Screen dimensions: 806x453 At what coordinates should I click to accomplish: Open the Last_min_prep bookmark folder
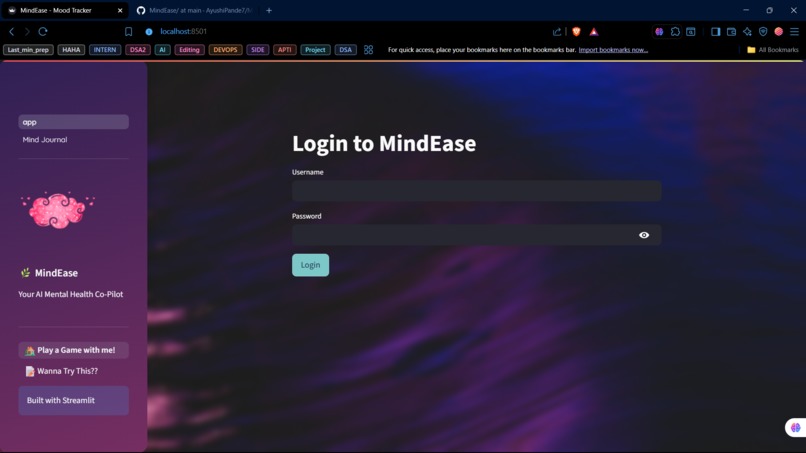tap(28, 50)
